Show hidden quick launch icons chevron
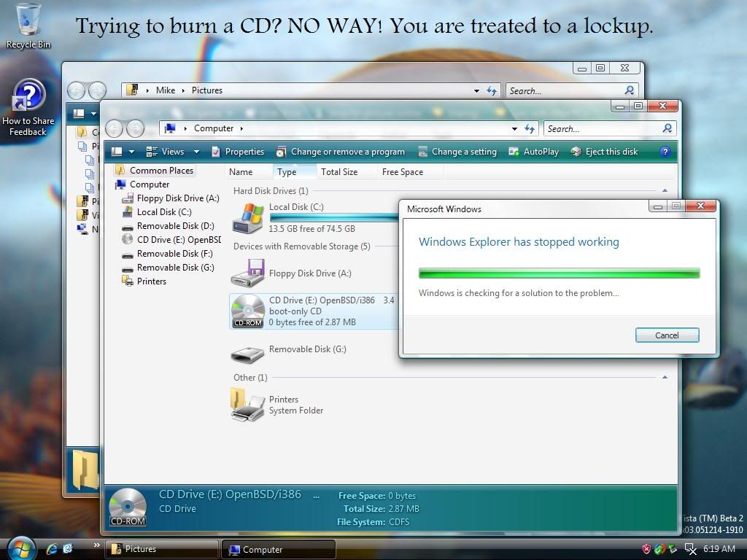 click(97, 545)
